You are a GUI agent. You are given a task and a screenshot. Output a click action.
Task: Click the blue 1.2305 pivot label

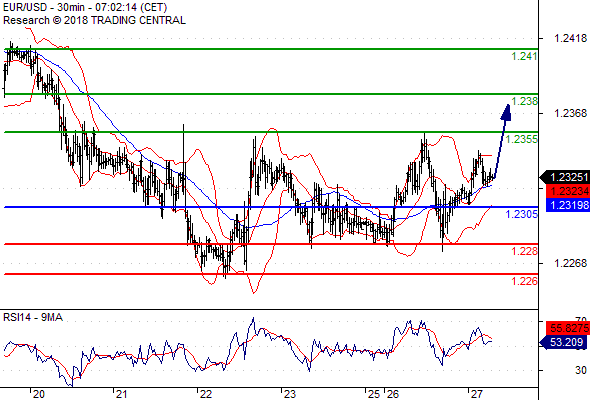(522, 214)
